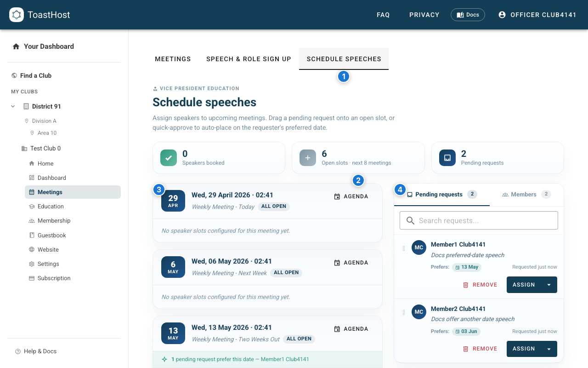Open annotation marker number 1
The image size is (588, 368).
[x=343, y=76]
